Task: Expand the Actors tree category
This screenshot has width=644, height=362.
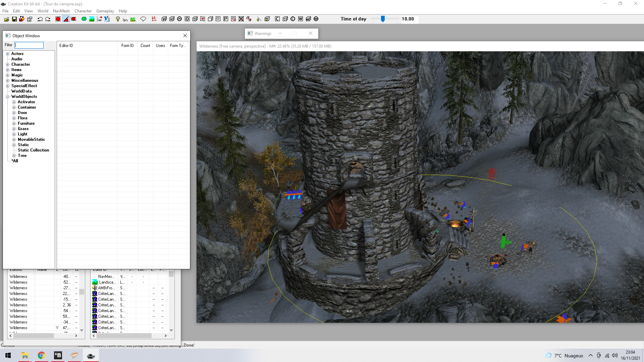Action: click(x=7, y=54)
